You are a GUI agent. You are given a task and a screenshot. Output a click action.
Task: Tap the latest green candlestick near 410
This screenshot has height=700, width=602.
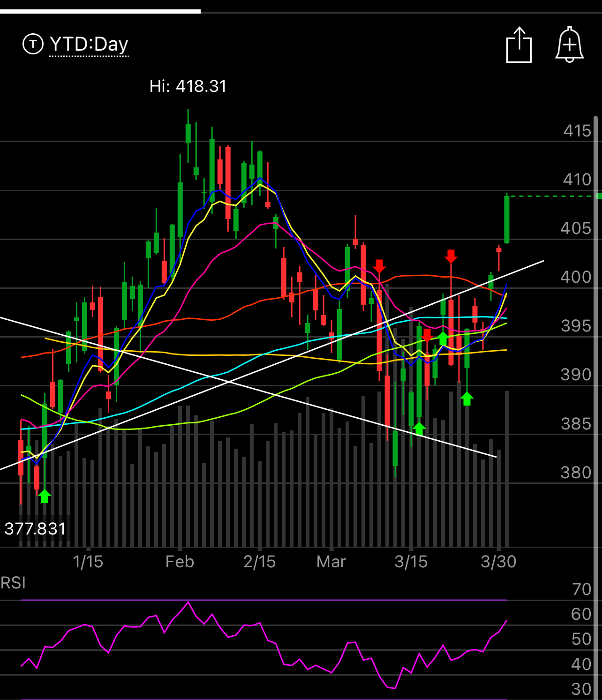[x=507, y=218]
